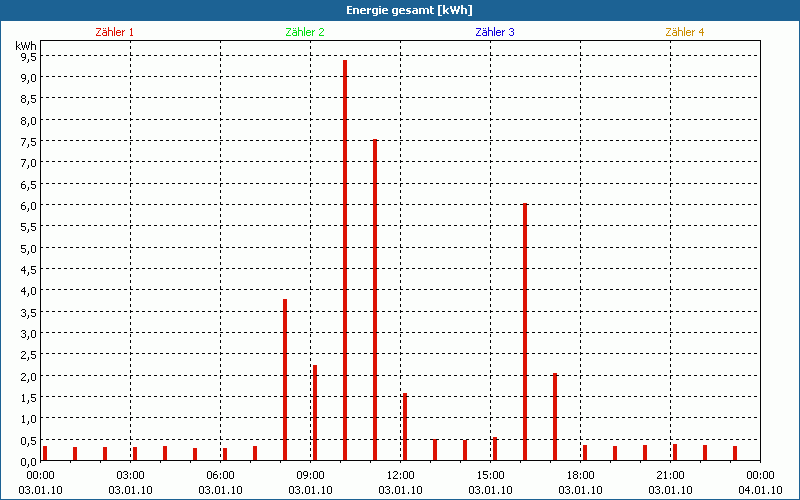Click the 15:00 x-axis time label
Image resolution: width=800 pixels, height=500 pixels.
(490, 476)
